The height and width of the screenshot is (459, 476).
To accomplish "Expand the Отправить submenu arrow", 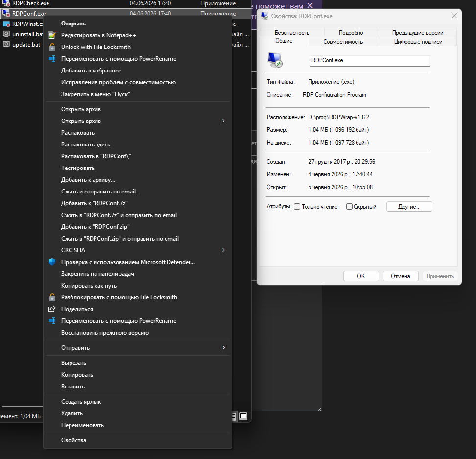I will (224, 348).
